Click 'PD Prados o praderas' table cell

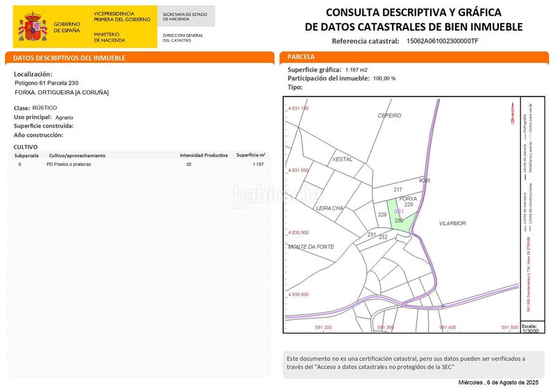point(69,164)
